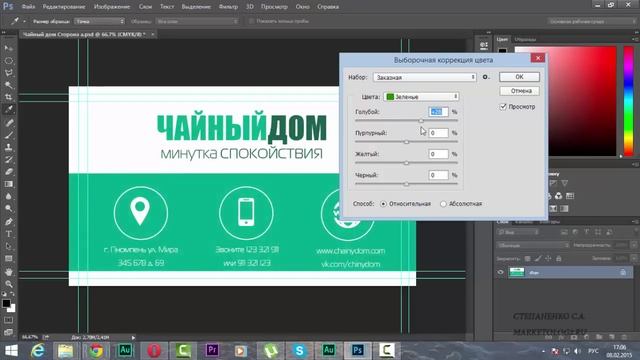640x360 pixels.
Task: Select the Move tool
Action: 9,48
